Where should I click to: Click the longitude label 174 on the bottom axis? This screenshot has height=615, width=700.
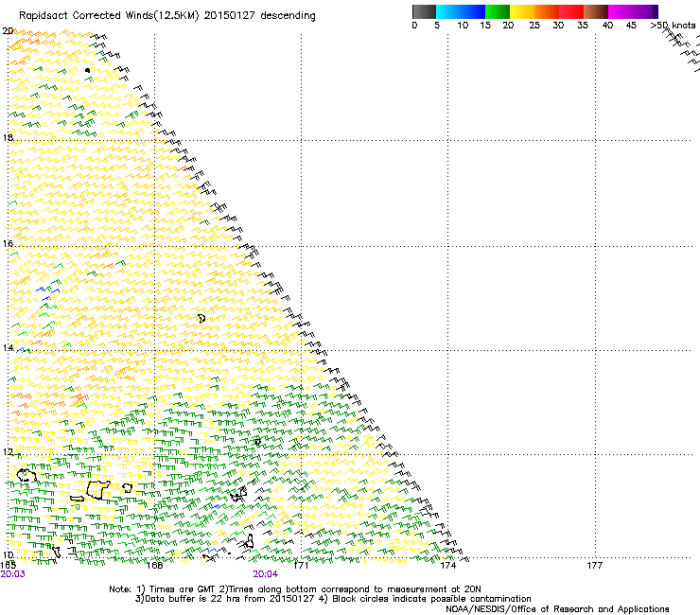tap(447, 566)
